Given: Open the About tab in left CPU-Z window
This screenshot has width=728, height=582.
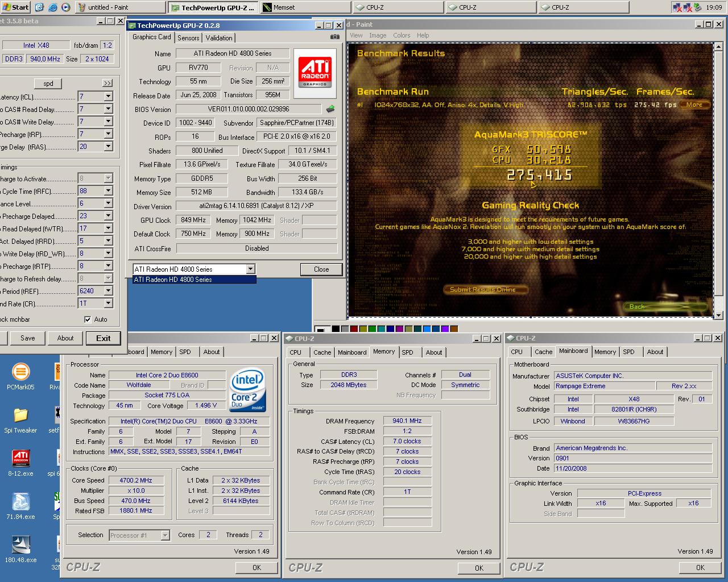Looking at the screenshot, I should (212, 352).
